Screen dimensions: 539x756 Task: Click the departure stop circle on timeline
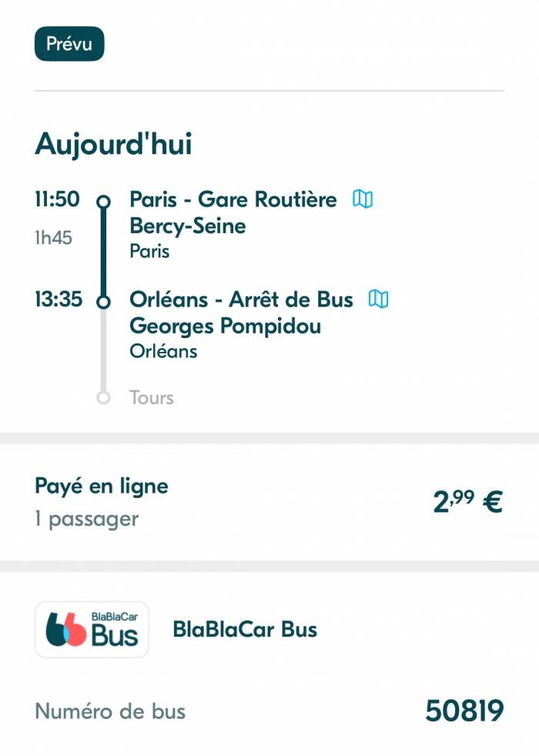coord(103,202)
